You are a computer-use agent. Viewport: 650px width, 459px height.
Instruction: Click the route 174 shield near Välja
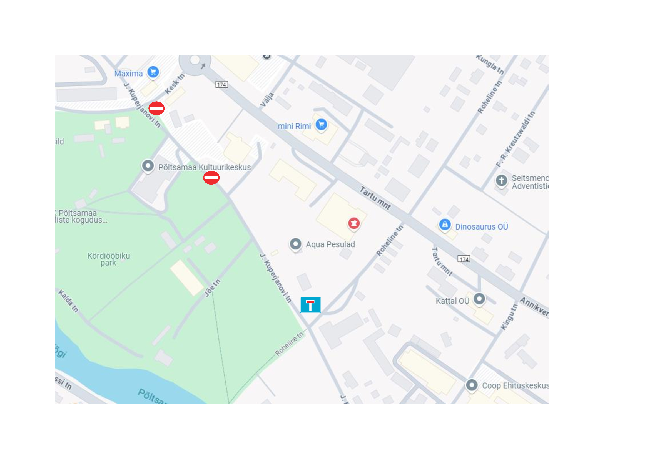coord(222,85)
